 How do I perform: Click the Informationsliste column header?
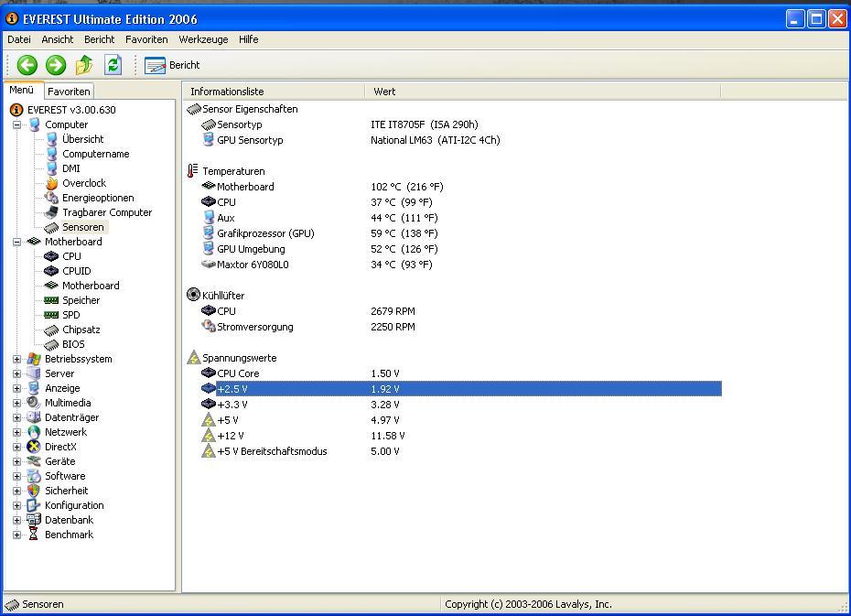[274, 92]
